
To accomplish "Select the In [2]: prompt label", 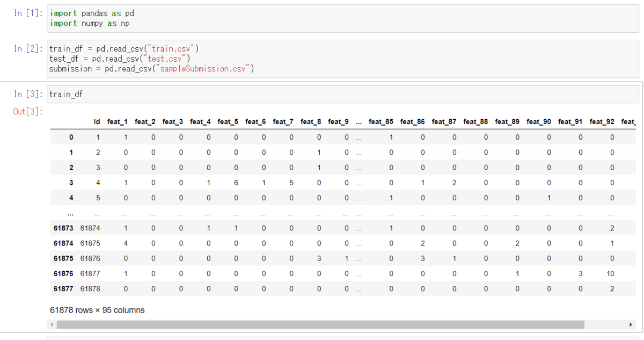I will pyautogui.click(x=29, y=49).
